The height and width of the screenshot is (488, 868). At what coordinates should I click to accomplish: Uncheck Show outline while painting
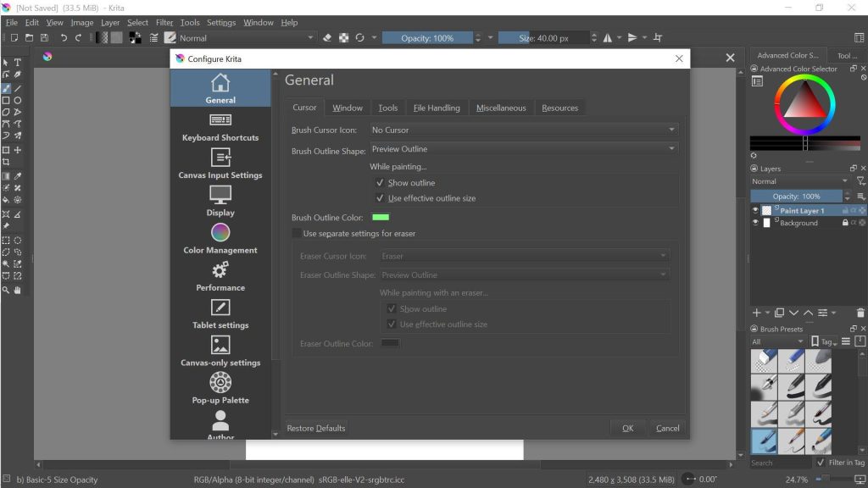pos(380,182)
